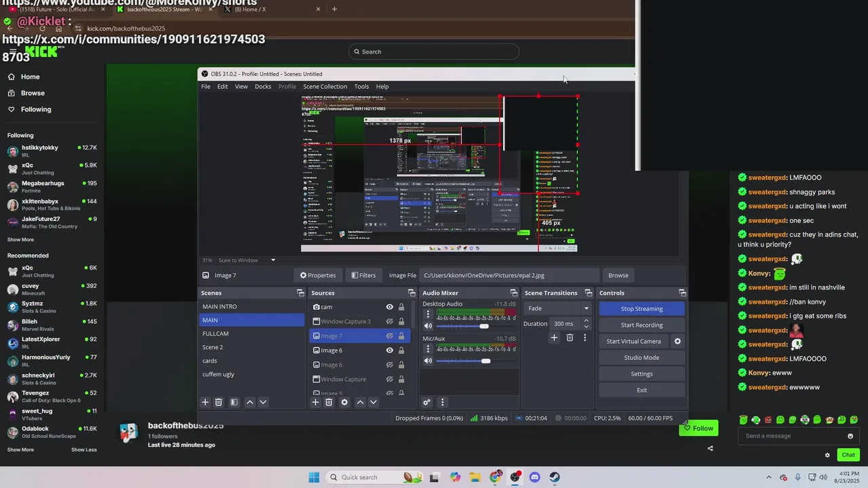The height and width of the screenshot is (488, 868).
Task: Open virtual camera settings gear
Action: [x=677, y=341]
